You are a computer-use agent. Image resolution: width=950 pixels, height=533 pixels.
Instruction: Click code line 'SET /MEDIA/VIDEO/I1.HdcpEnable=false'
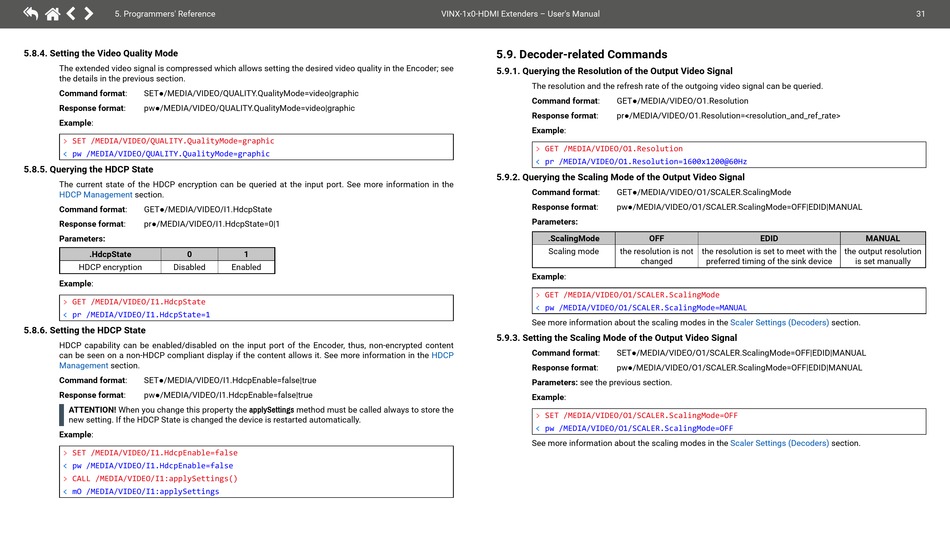point(155,453)
